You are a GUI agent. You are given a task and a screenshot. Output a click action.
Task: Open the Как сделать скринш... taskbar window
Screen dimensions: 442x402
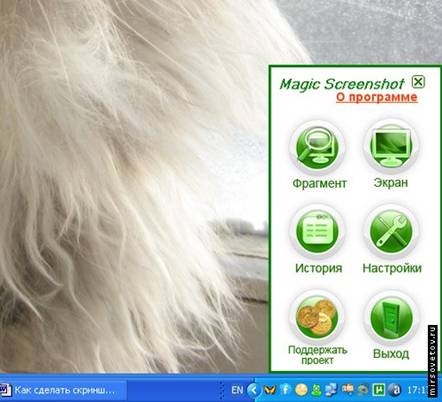pyautogui.click(x=63, y=390)
